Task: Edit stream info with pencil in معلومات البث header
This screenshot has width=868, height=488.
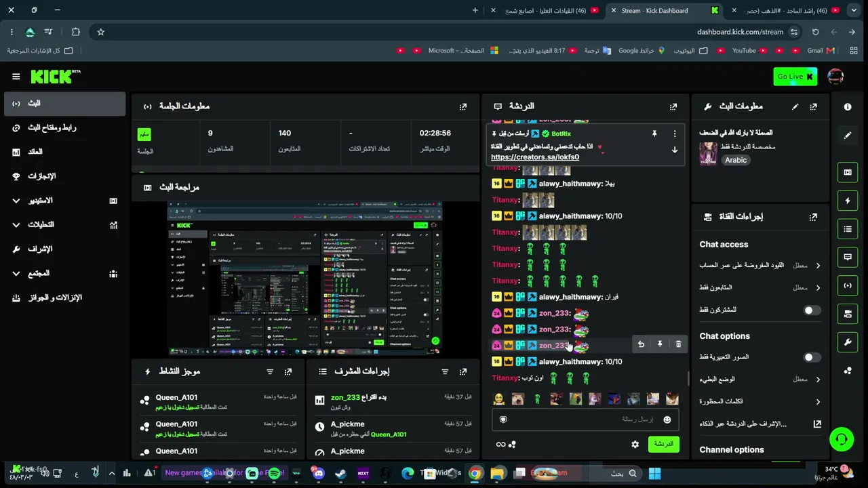Action: point(795,106)
